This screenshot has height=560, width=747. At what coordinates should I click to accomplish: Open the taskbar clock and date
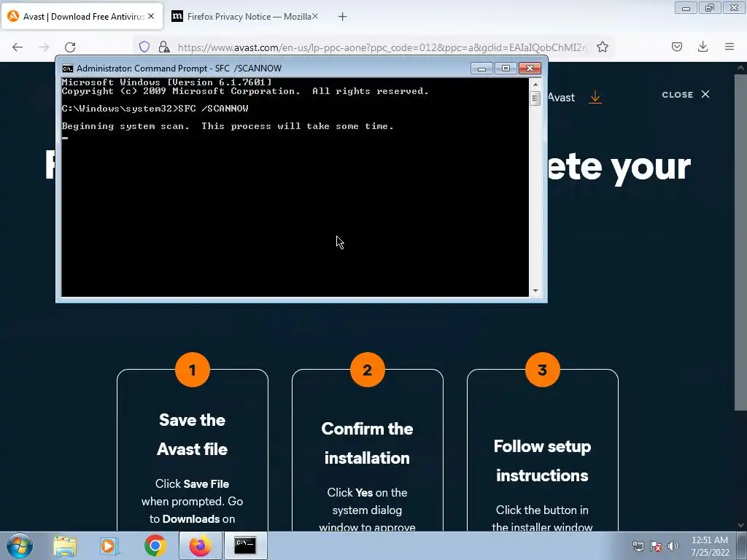(x=710, y=546)
